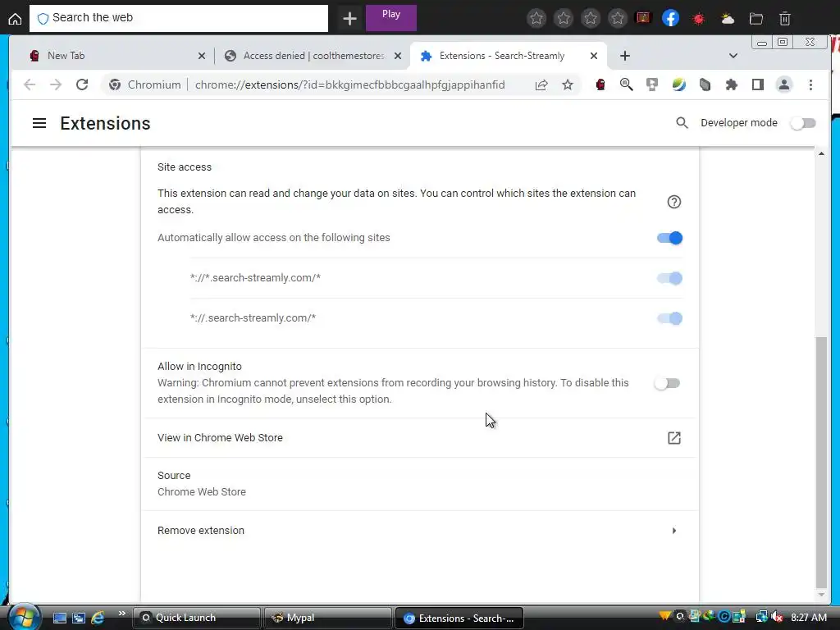Click the scrollbar up arrow

click(820, 153)
